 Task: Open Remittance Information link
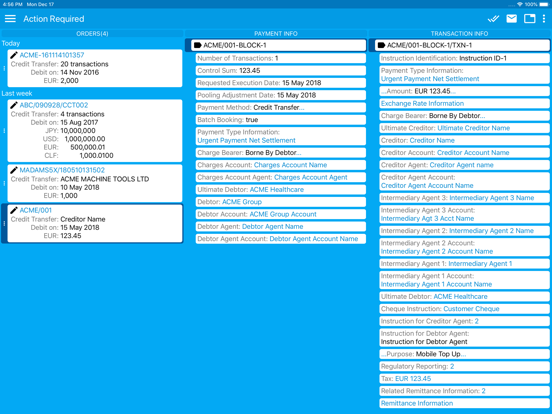pyautogui.click(x=417, y=403)
